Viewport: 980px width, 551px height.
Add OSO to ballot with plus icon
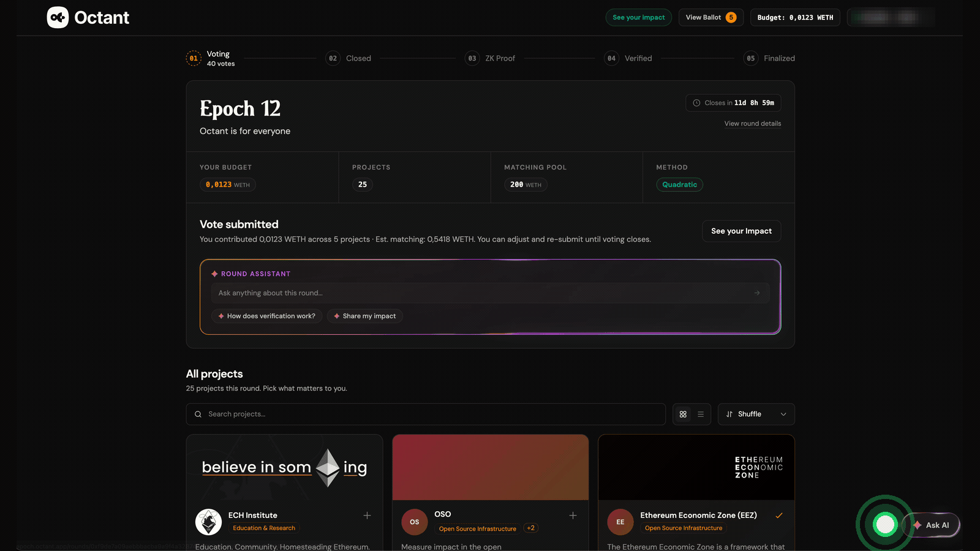[573, 515]
